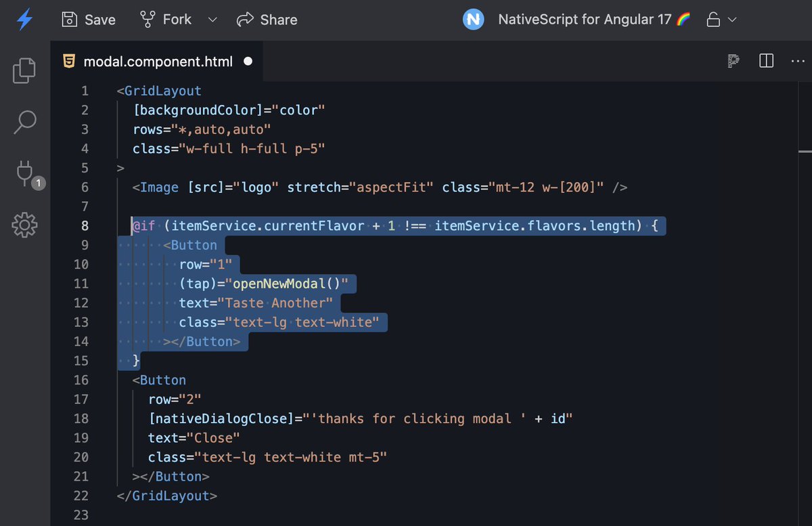Click line number 23 in the gutter

pos(81,515)
